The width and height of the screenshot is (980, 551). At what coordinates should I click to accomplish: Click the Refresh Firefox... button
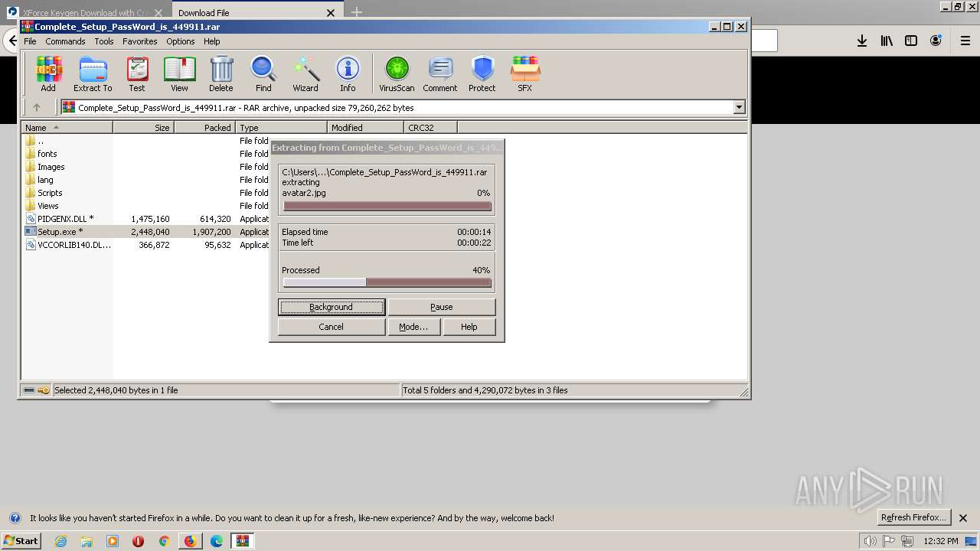913,517
